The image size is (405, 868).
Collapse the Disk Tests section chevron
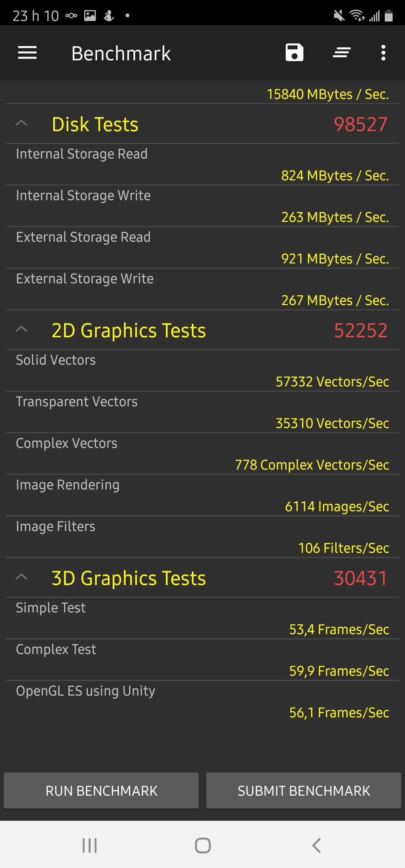coord(22,123)
